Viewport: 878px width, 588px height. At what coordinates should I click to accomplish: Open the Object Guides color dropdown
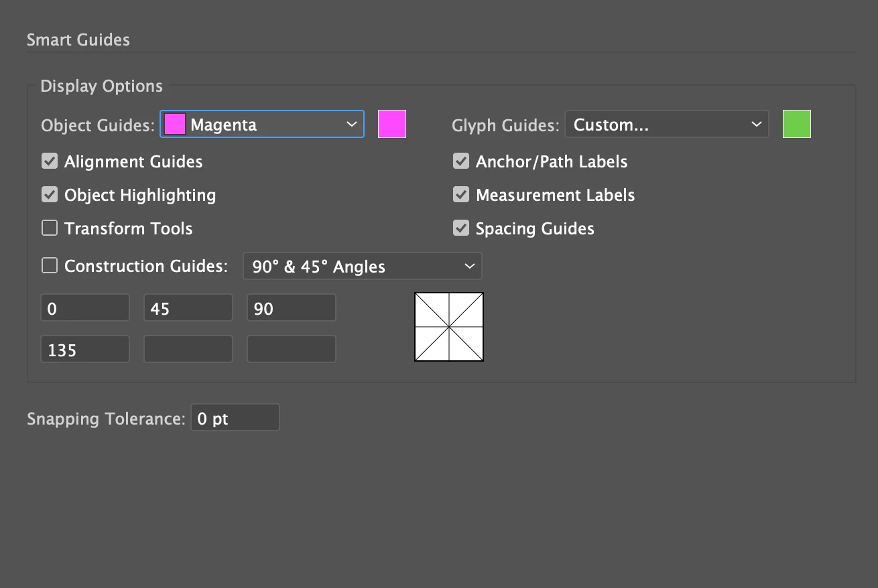[262, 125]
